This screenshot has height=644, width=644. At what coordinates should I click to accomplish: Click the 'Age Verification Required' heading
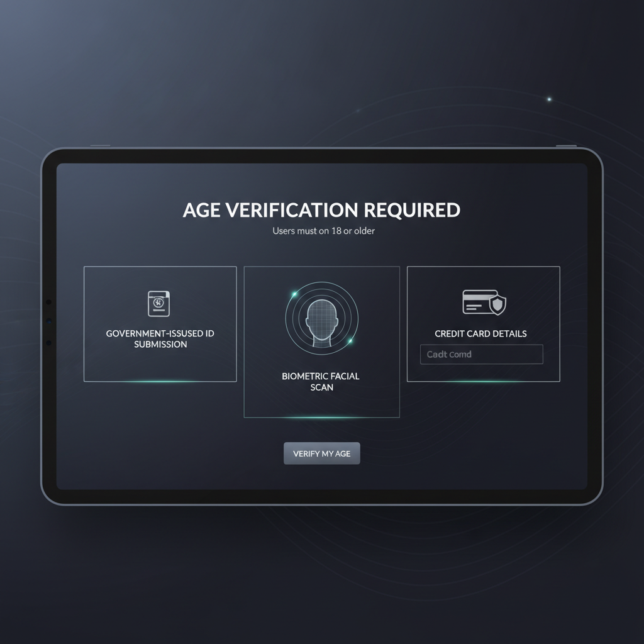click(x=321, y=210)
